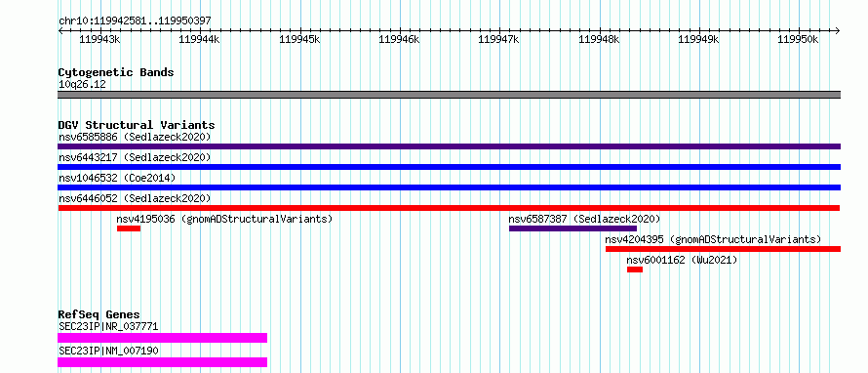Click the nsv6446052 (Sedlazeck2020) label

pyautogui.click(x=135, y=198)
